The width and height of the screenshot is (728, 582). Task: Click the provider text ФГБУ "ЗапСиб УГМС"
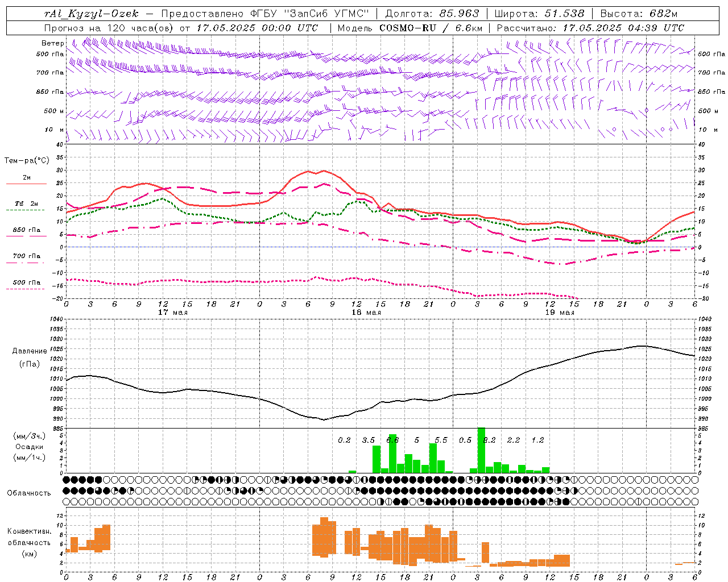[310, 14]
